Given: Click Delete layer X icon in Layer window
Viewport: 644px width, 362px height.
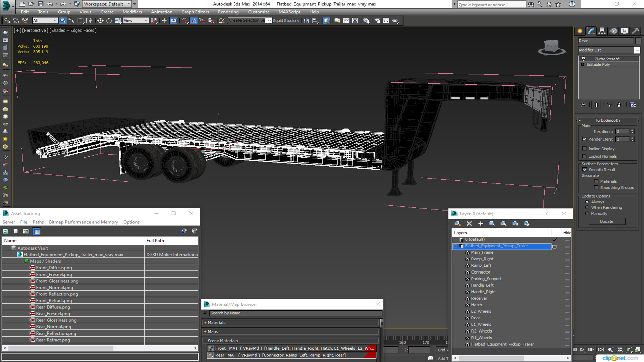Looking at the screenshot, I should coord(469,223).
